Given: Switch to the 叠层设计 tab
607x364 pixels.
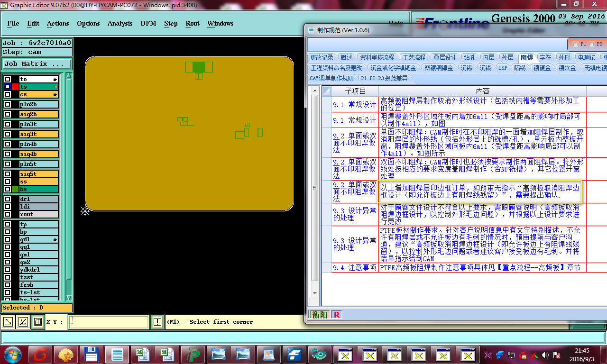Looking at the screenshot, I should tap(444, 57).
